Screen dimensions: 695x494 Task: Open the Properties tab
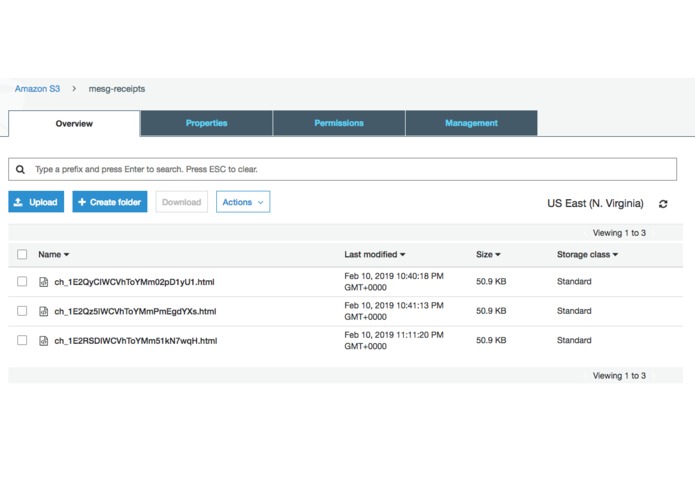pyautogui.click(x=207, y=123)
